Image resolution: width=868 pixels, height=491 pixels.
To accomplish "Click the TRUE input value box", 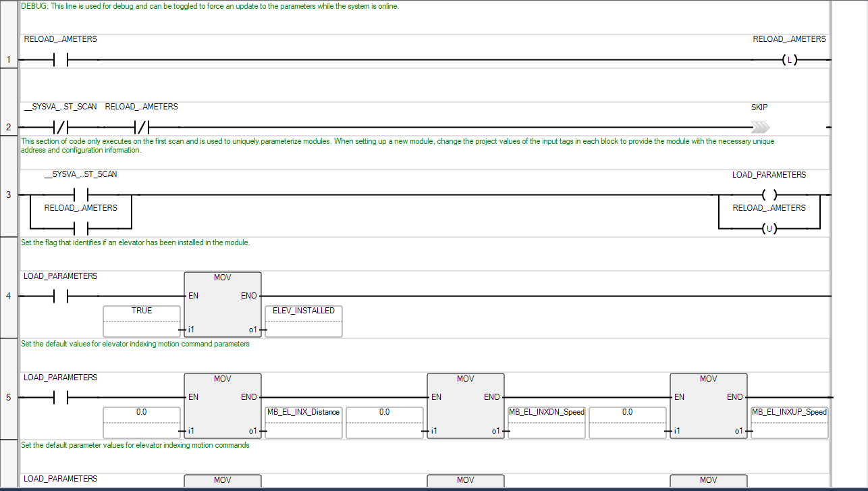I will tap(142, 311).
